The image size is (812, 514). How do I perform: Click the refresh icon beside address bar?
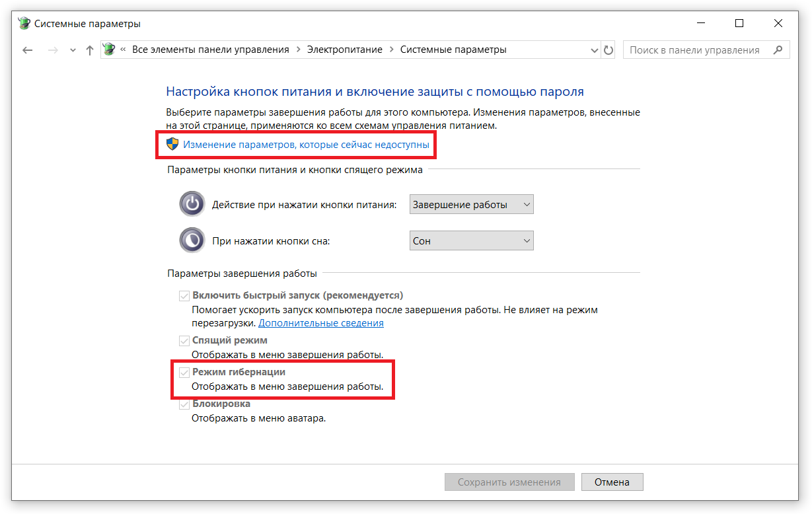[609, 50]
